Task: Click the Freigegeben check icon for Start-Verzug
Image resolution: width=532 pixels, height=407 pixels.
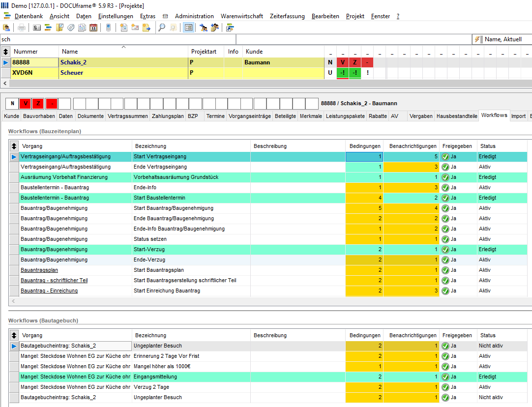Action: click(x=445, y=250)
